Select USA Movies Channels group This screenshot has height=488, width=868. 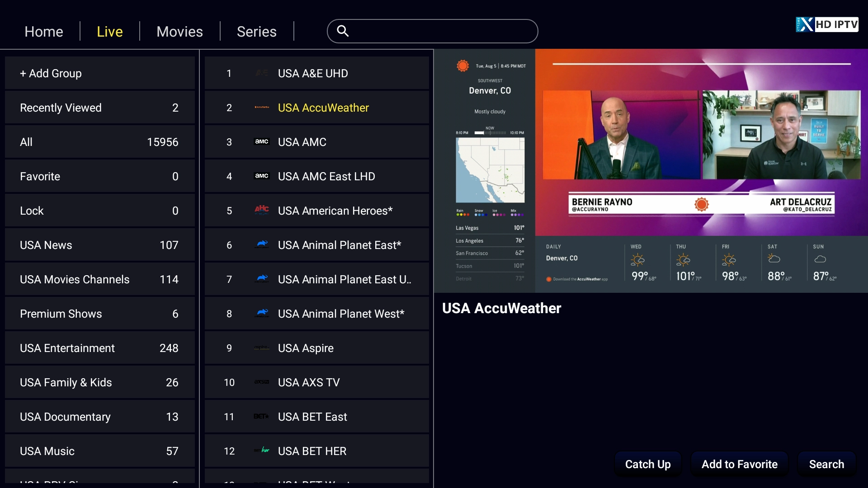tap(100, 279)
